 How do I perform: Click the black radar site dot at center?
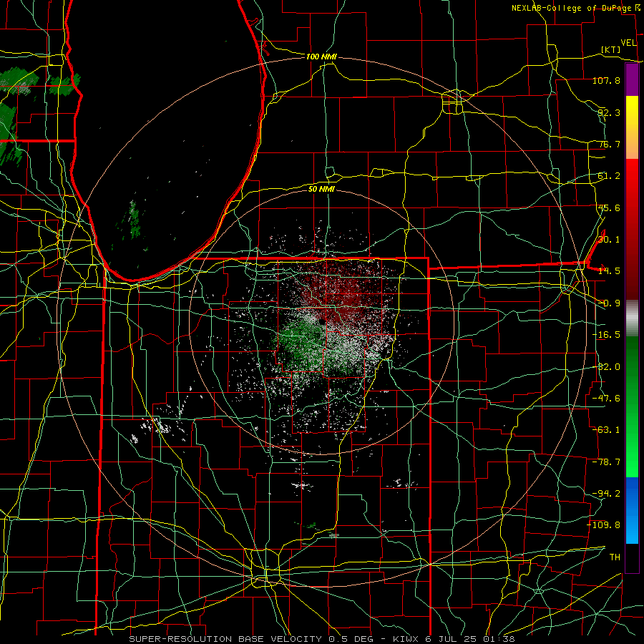(x=323, y=323)
